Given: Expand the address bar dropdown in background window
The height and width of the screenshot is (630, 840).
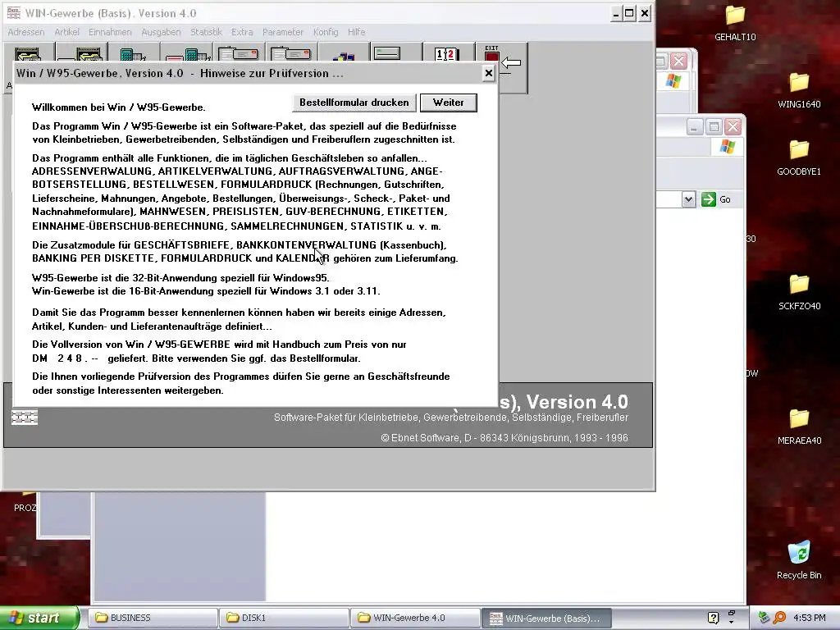Looking at the screenshot, I should [x=688, y=199].
